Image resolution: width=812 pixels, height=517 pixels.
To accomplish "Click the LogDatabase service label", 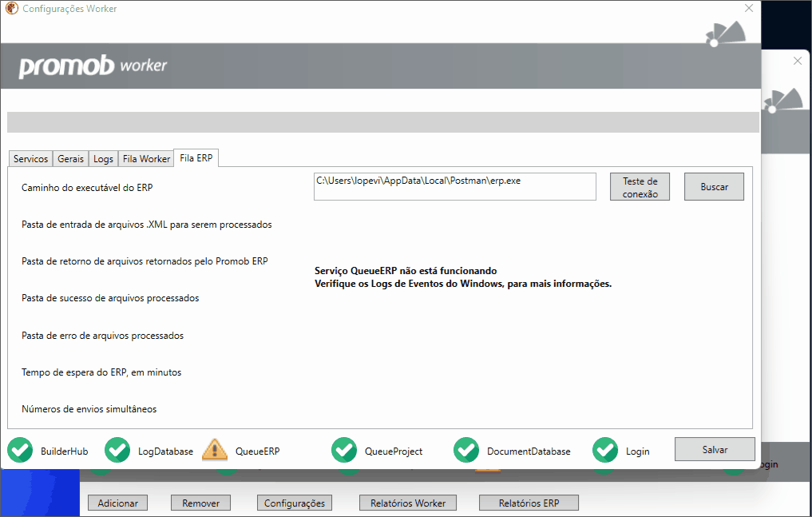I will pos(165,451).
